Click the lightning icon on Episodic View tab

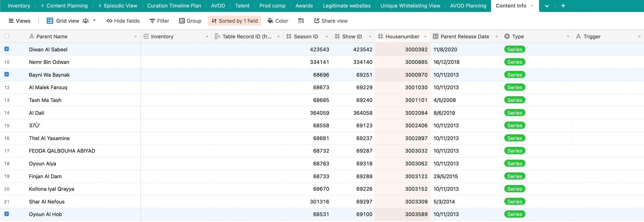tap(100, 6)
